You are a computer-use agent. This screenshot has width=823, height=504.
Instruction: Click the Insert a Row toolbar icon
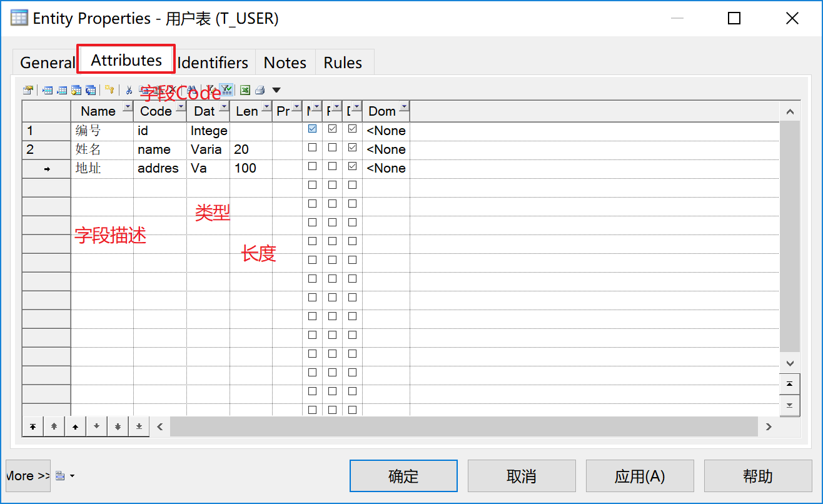[47, 89]
